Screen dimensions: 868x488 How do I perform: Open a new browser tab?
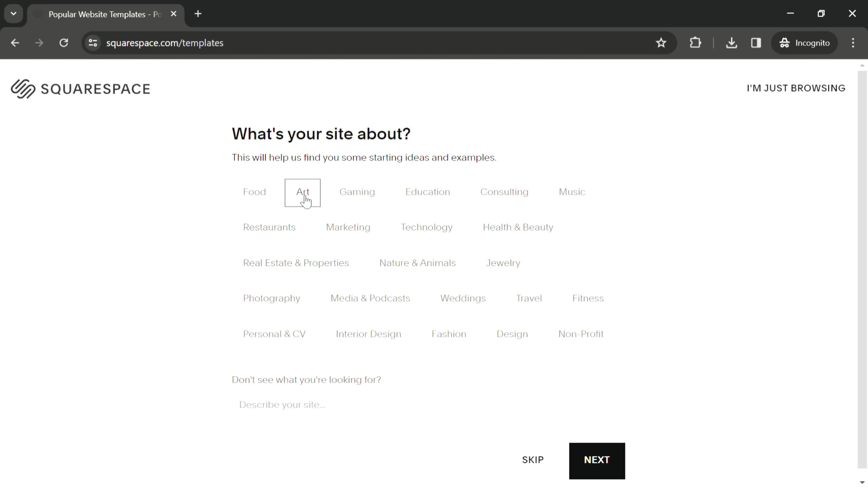198,14
